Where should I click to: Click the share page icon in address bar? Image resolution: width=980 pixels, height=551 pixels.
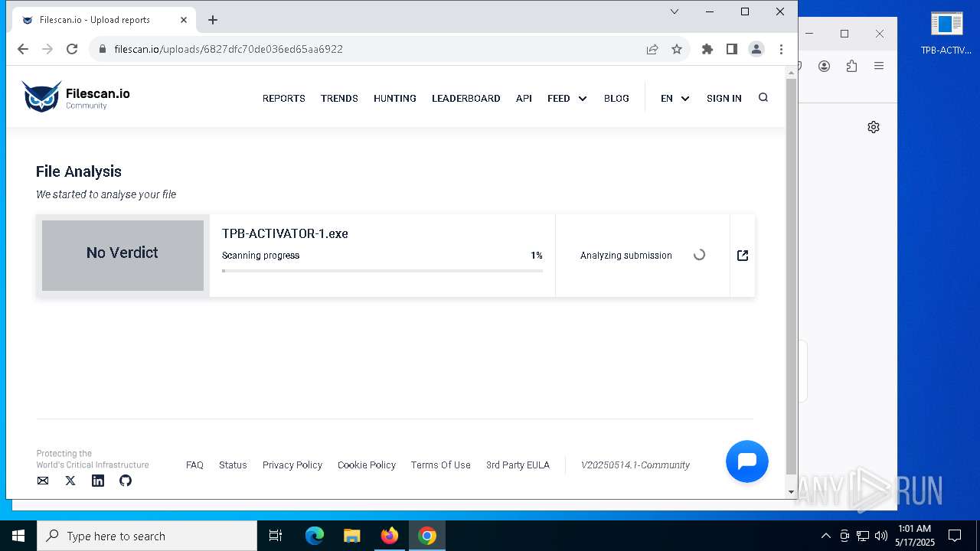coord(652,49)
